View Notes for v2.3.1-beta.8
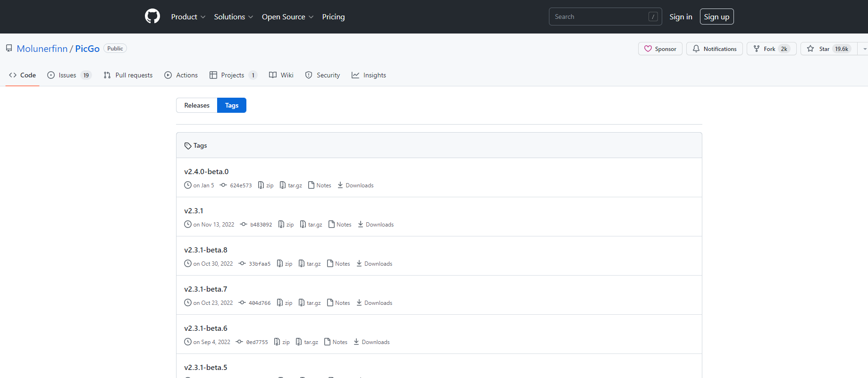This screenshot has width=868, height=378. (x=338, y=264)
